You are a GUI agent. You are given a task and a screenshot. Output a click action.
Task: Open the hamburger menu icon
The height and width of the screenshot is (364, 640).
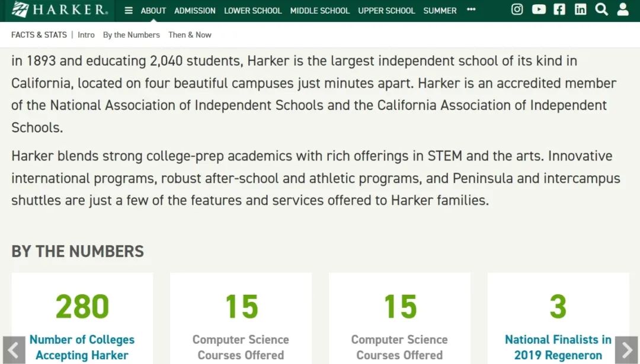tap(129, 11)
